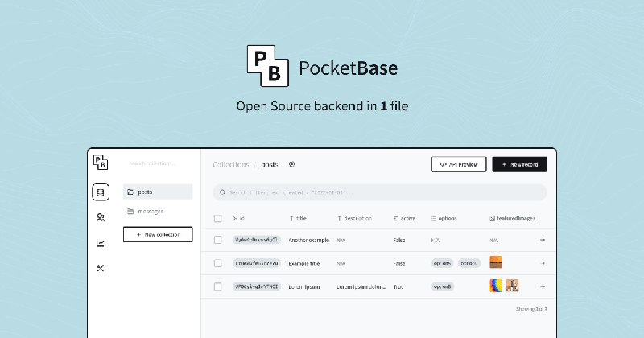Select the posts collection in sidebar
Image resolution: width=644 pixels, height=338 pixels.
pos(158,192)
